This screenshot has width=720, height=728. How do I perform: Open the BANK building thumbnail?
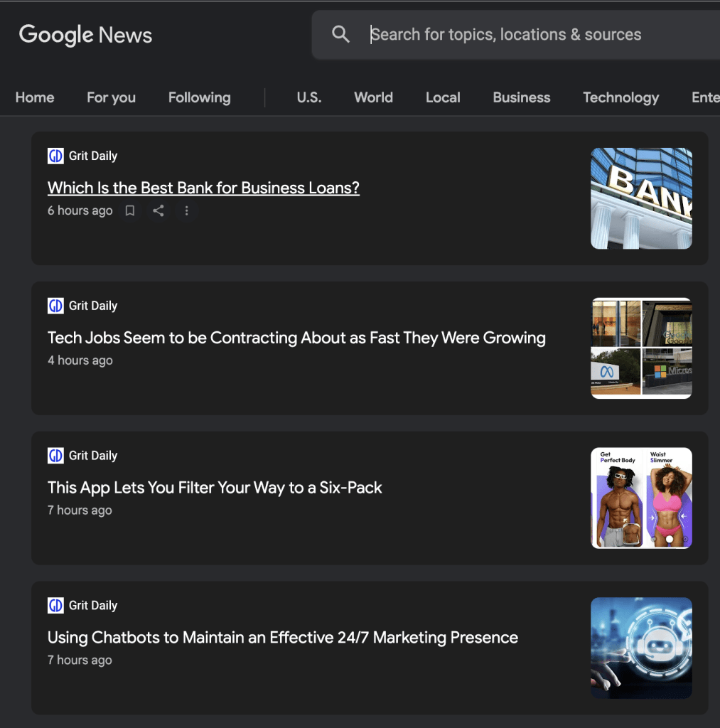pos(641,198)
